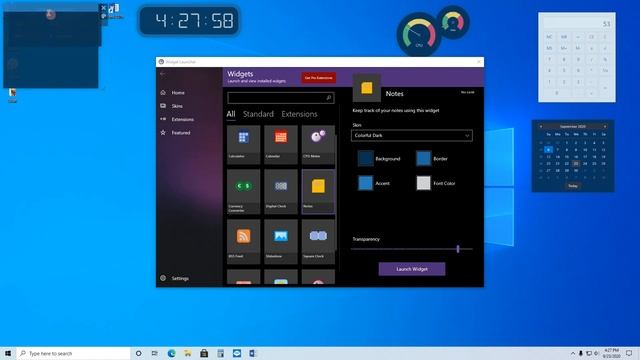Open Home in the sidebar

178,93
